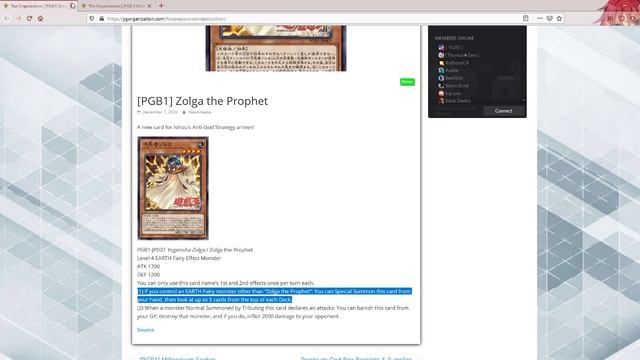
Task: Select the second member avatar with white icon
Action: tap(441, 55)
